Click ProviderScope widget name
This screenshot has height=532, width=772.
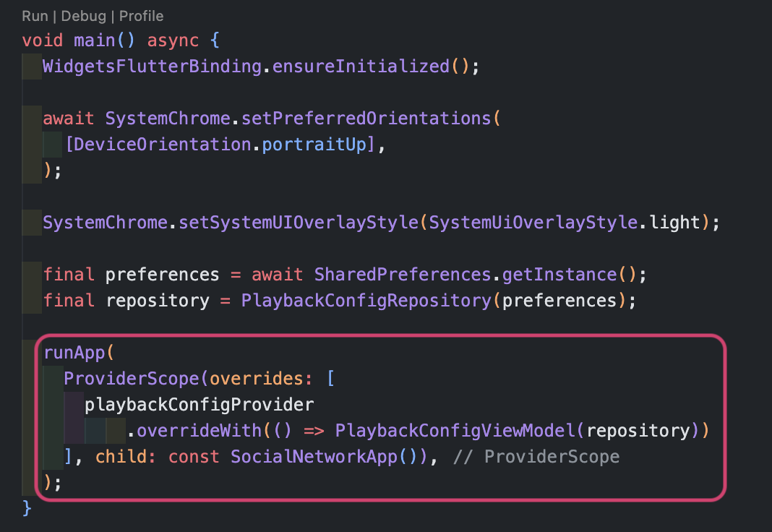132,379
